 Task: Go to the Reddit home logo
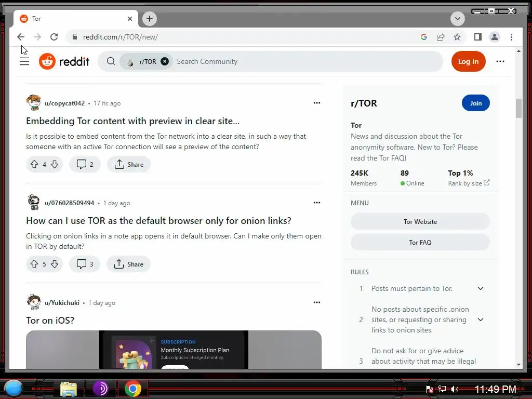pyautogui.click(x=64, y=61)
